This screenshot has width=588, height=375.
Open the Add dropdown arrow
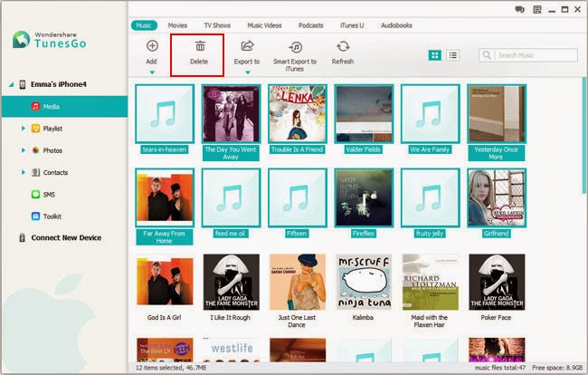point(152,72)
